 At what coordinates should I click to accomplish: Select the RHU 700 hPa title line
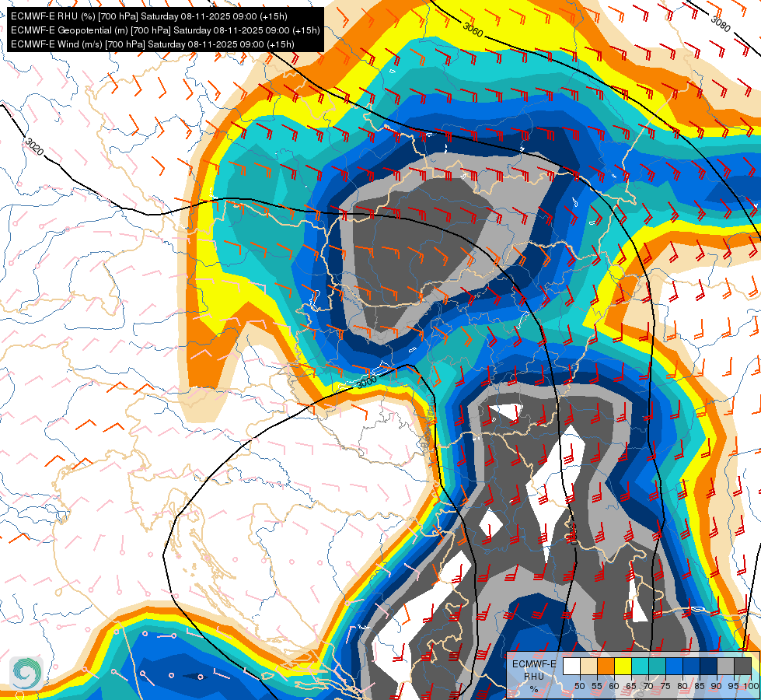click(149, 16)
